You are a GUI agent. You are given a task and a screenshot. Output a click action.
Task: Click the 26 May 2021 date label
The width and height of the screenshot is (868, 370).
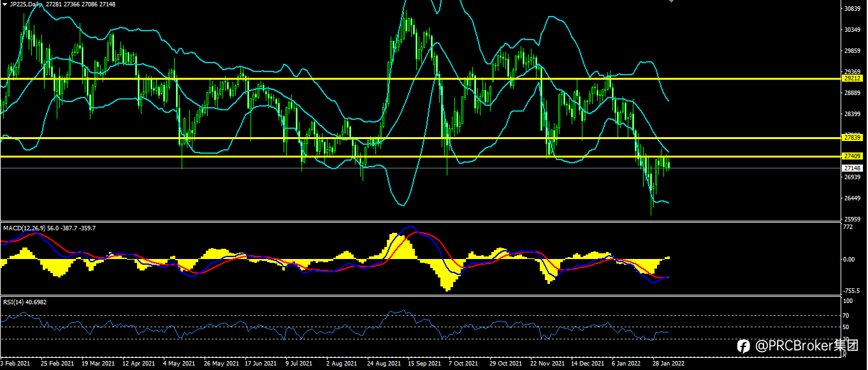coord(220,364)
